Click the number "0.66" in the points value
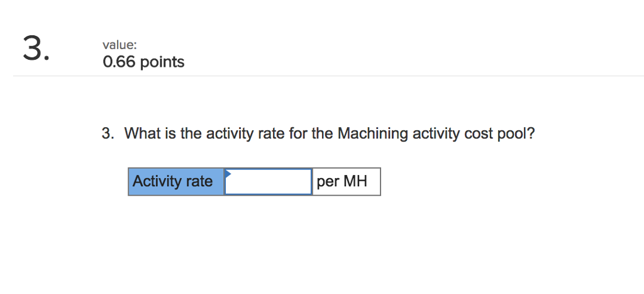The height and width of the screenshot is (294, 644). point(119,62)
